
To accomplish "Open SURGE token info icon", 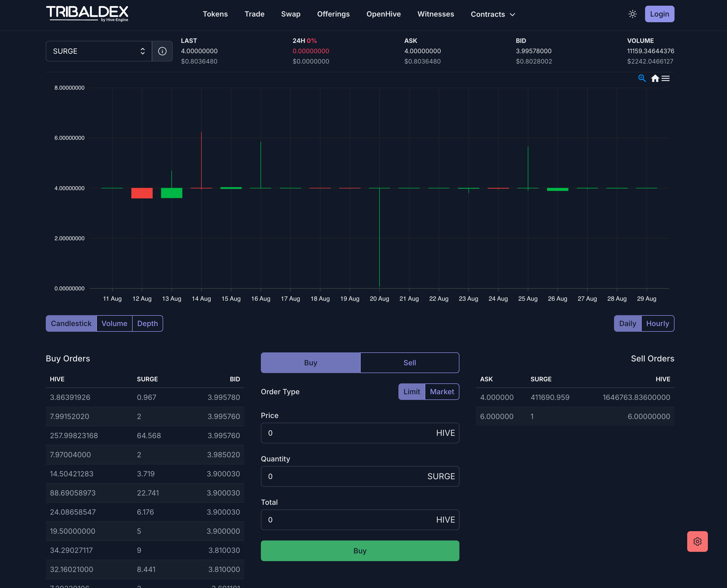I will click(x=162, y=51).
